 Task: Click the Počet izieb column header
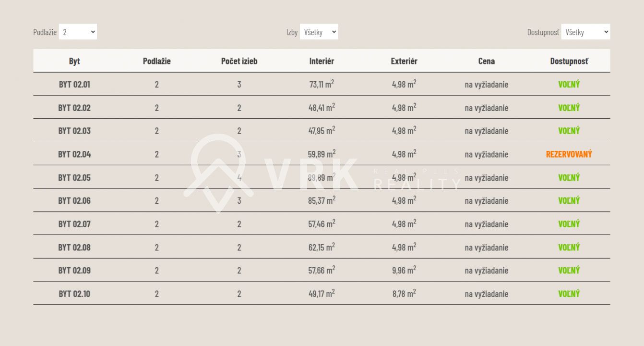(x=239, y=61)
